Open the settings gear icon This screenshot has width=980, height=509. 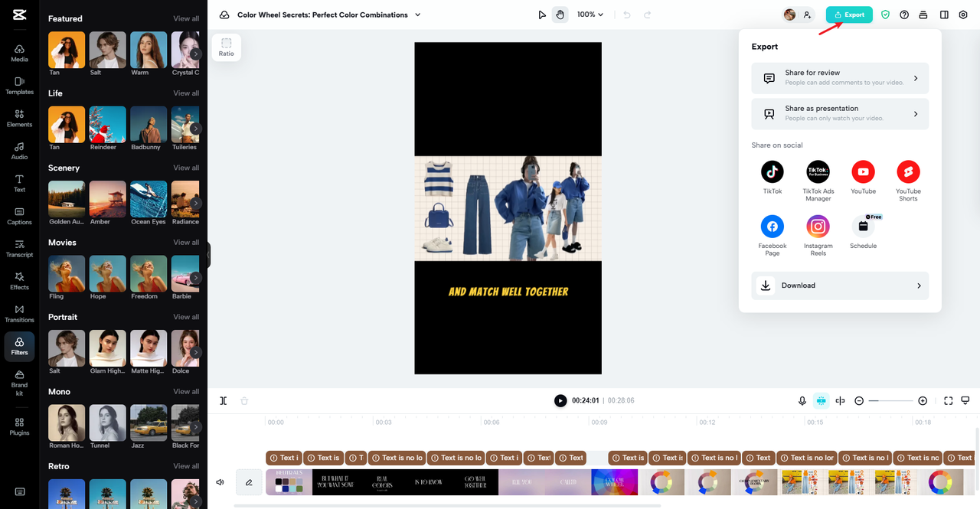click(x=963, y=15)
